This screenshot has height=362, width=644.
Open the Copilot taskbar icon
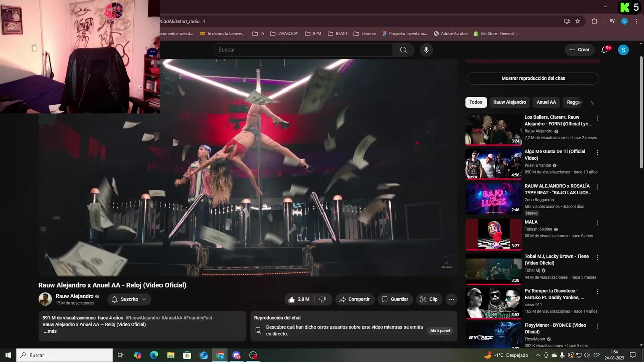(x=138, y=355)
